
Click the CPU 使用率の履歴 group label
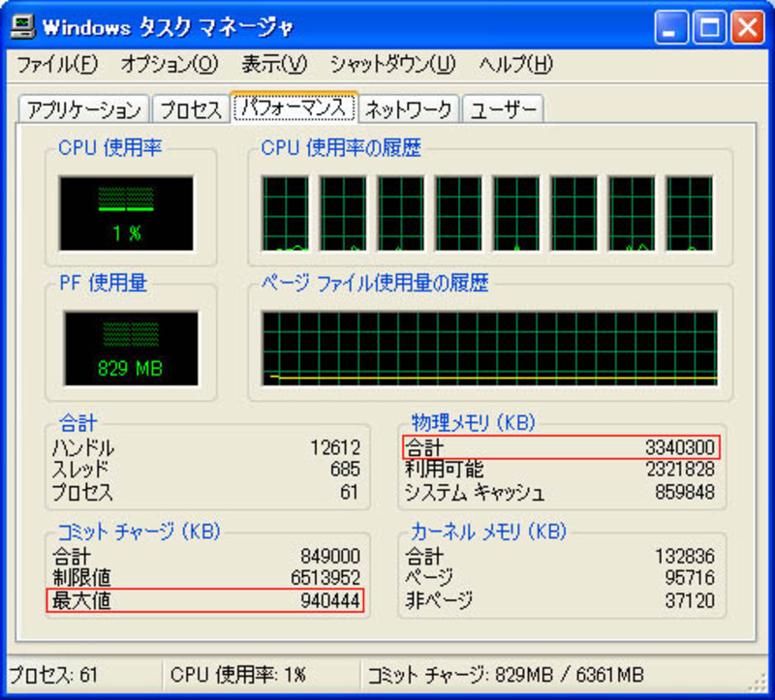pyautogui.click(x=341, y=147)
